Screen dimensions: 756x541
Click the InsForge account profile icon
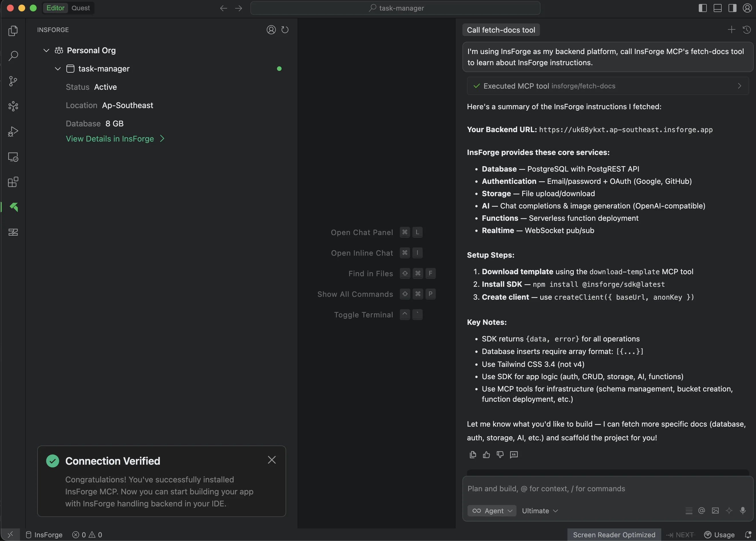pos(271,30)
